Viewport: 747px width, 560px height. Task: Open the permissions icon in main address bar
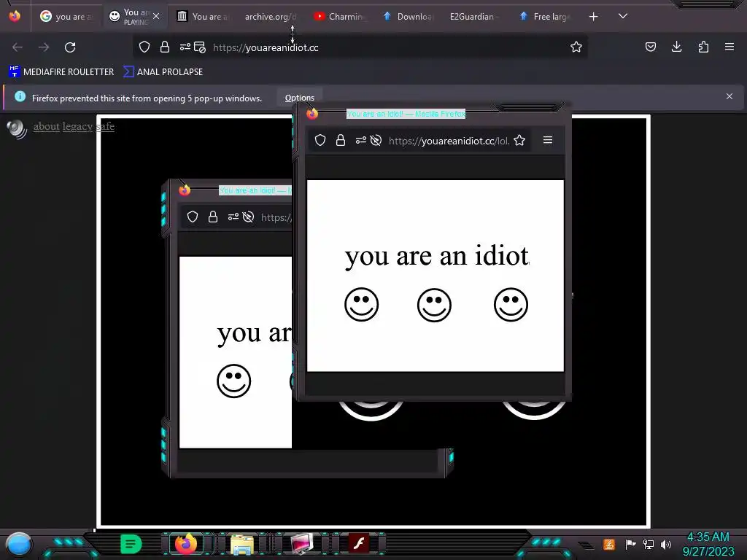[185, 47]
